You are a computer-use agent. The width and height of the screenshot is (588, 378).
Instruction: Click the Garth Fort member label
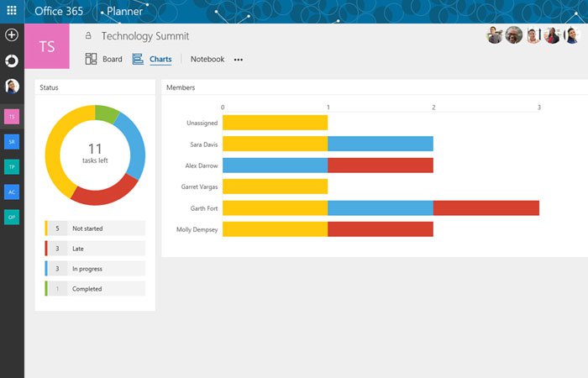point(203,208)
